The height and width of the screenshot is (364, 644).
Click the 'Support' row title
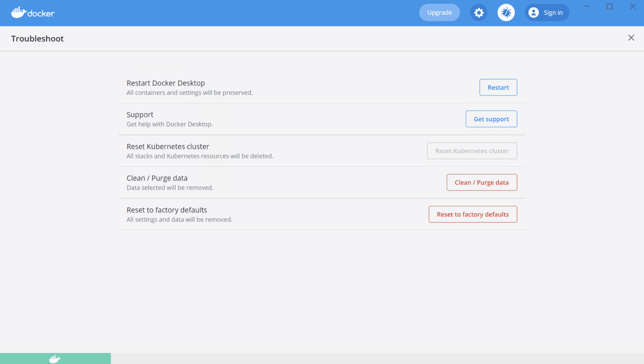(140, 115)
